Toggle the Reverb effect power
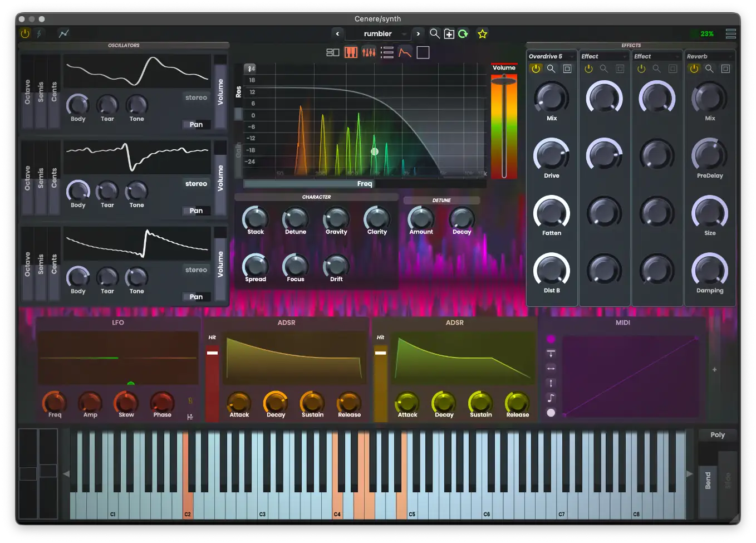756x543 pixels. [694, 69]
